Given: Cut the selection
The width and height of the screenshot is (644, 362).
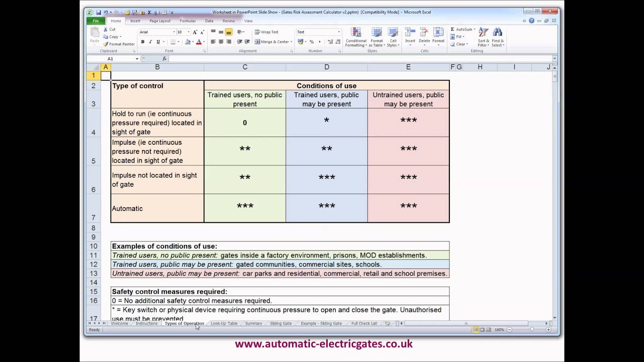Looking at the screenshot, I should pos(110,30).
